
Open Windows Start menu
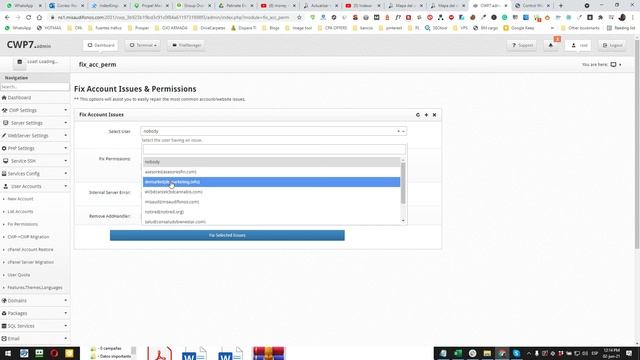(x=8, y=353)
